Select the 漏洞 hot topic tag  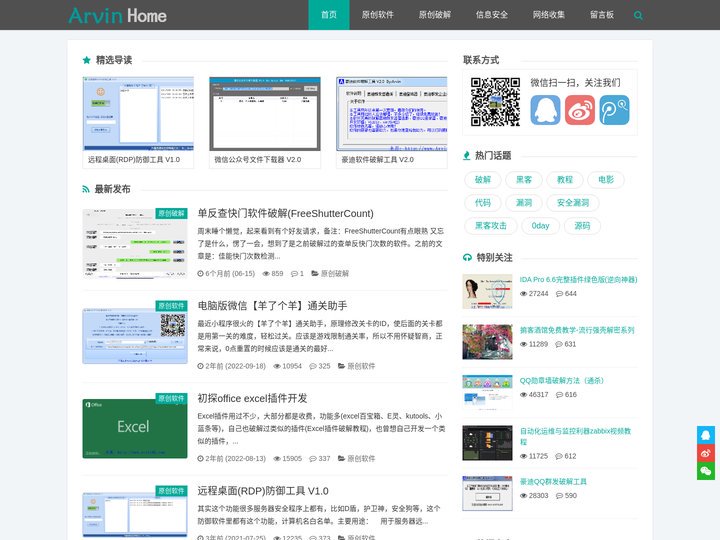coord(524,202)
